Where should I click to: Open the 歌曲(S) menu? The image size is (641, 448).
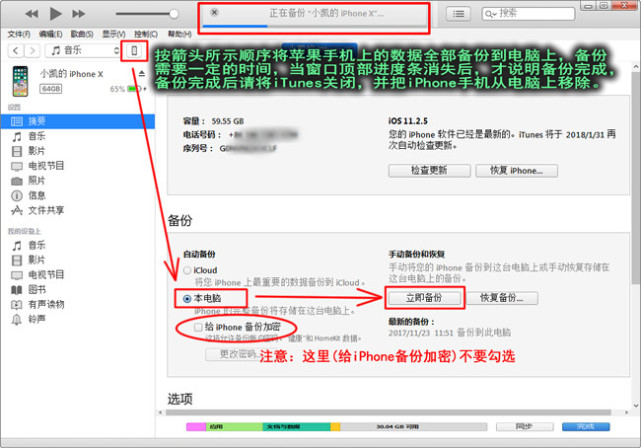coord(82,34)
